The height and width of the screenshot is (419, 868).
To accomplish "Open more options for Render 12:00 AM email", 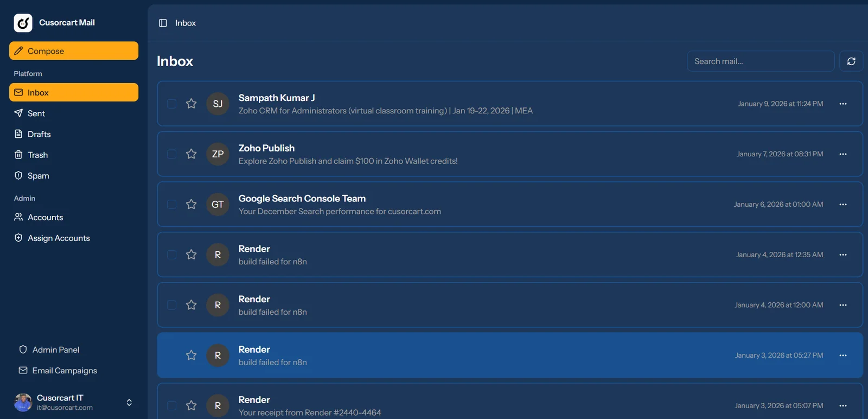I will 843,305.
